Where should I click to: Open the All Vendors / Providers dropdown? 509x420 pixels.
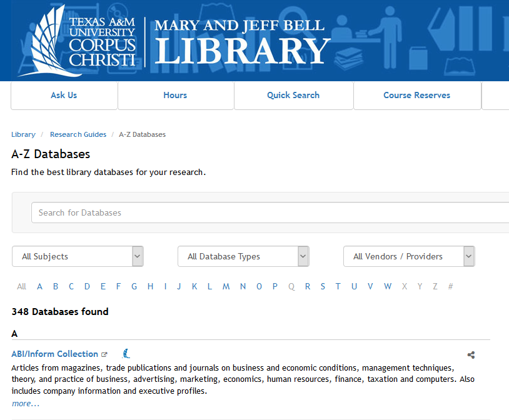(x=408, y=256)
